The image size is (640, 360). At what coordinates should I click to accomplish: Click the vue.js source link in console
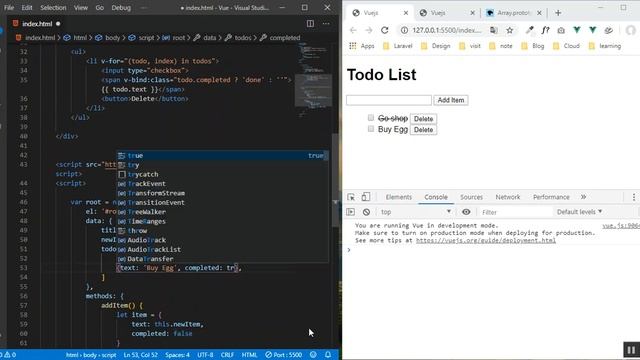click(x=621, y=226)
